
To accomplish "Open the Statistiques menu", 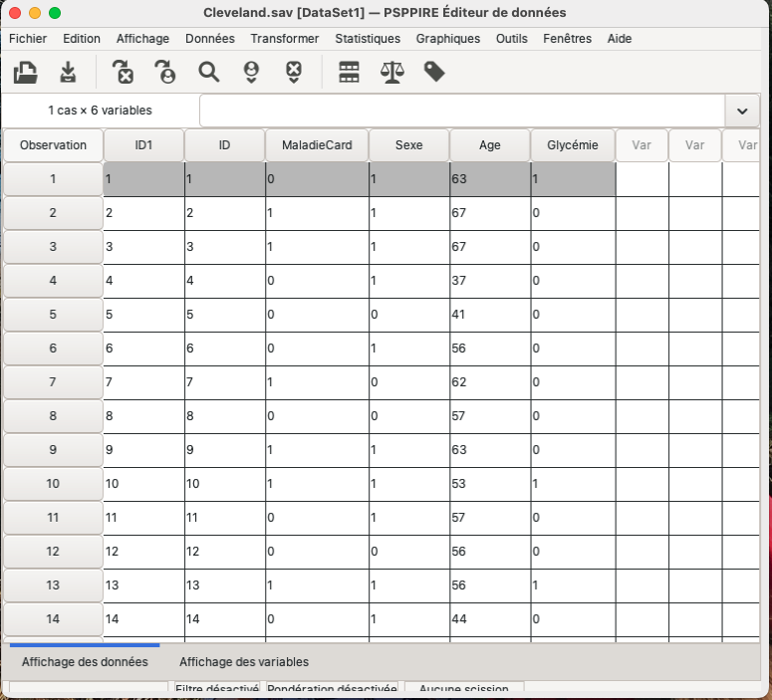I will click(x=368, y=39).
